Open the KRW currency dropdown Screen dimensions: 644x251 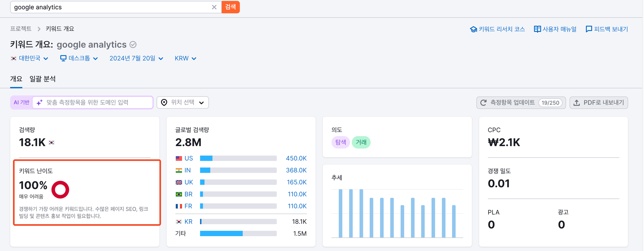[185, 58]
